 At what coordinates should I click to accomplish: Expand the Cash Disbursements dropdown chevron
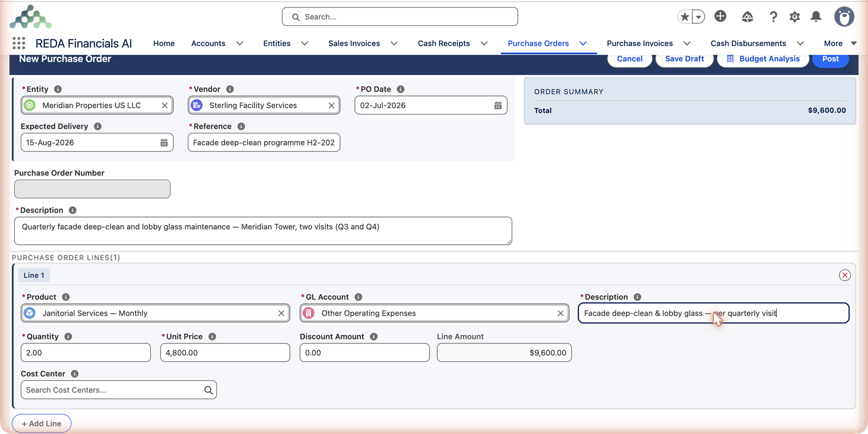pyautogui.click(x=800, y=43)
